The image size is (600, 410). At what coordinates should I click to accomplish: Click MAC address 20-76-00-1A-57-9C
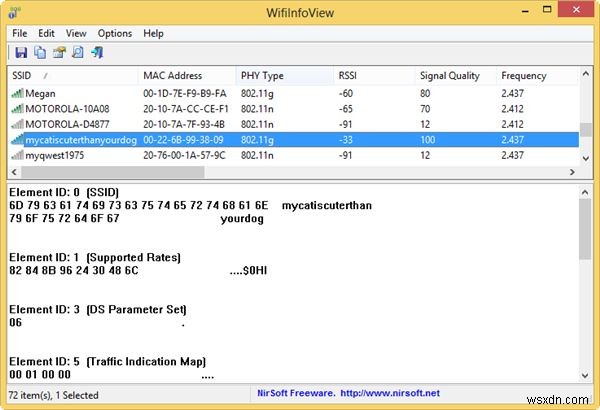click(184, 155)
